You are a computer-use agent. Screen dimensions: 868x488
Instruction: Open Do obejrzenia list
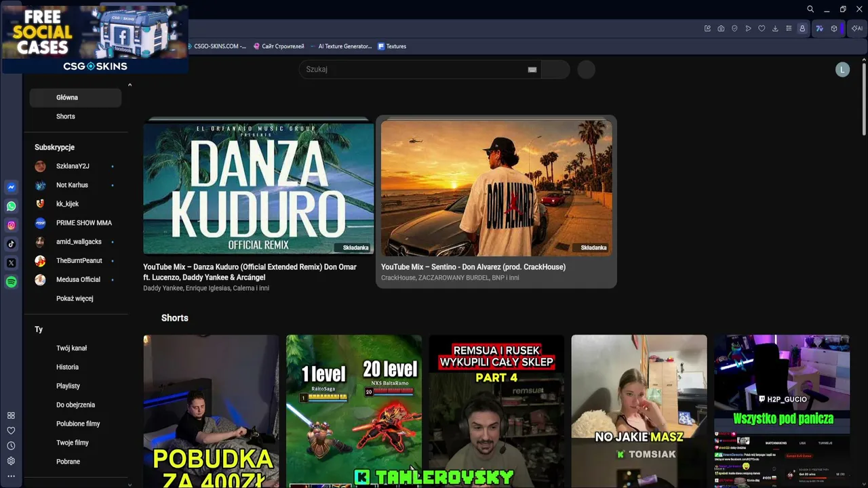[75, 405]
